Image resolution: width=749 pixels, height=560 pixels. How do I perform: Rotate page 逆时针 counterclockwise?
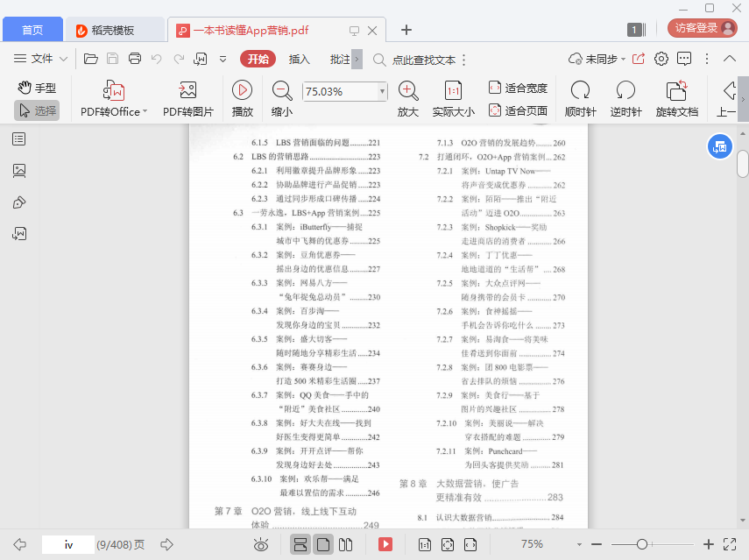coord(625,99)
